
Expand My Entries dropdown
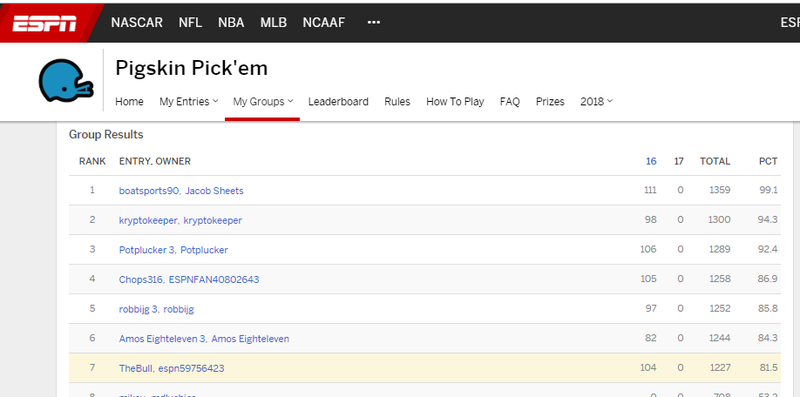coord(189,102)
